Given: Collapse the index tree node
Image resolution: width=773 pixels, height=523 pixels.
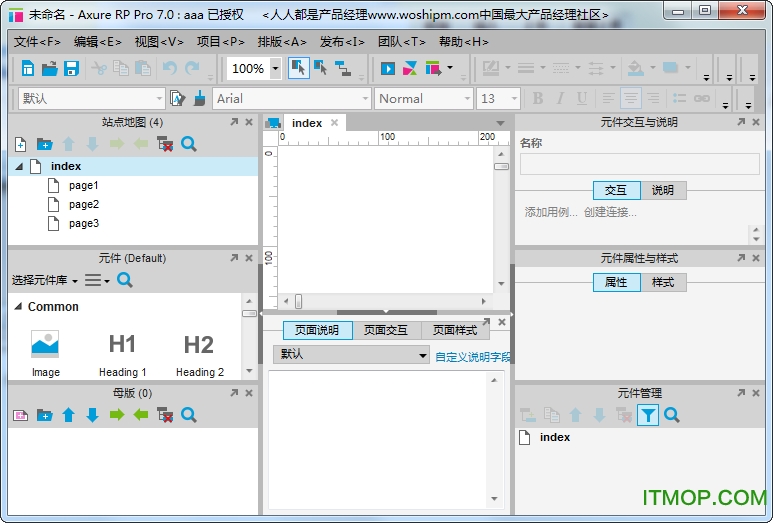Looking at the screenshot, I should click(19, 167).
